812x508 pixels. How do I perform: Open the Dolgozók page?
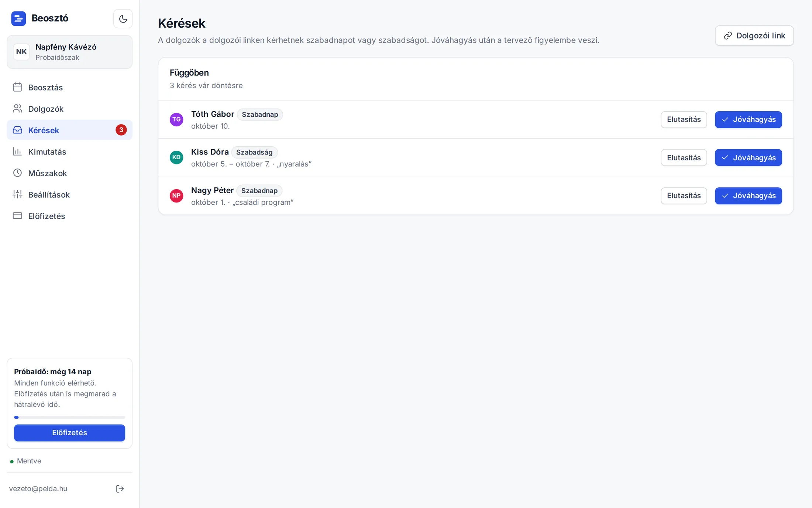[x=69, y=109]
